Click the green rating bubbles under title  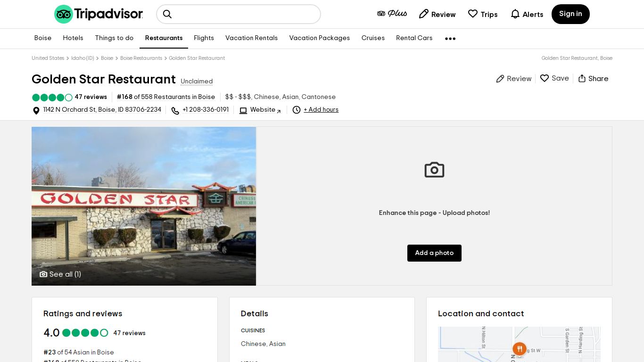point(52,98)
